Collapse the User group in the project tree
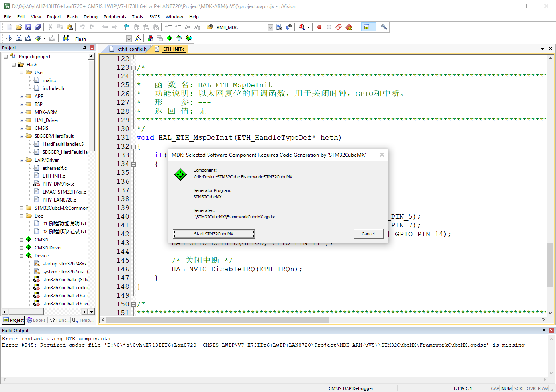Viewport: 556px width, 392px height. 22,73
